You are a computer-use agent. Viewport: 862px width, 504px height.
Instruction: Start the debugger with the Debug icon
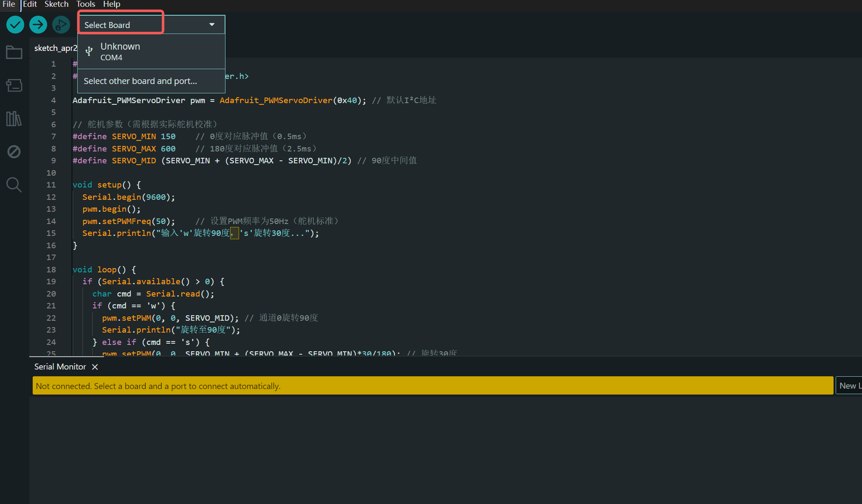(61, 25)
